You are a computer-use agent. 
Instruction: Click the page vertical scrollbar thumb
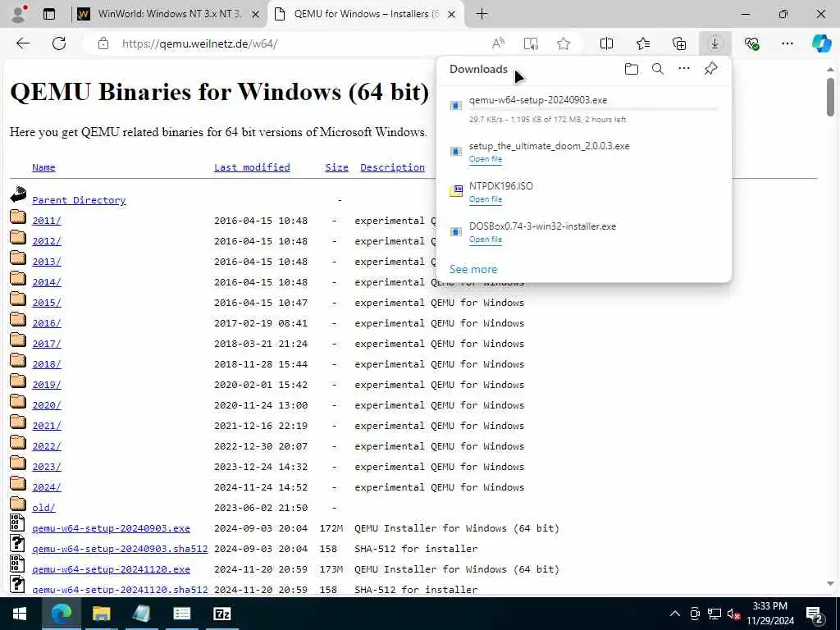click(830, 97)
